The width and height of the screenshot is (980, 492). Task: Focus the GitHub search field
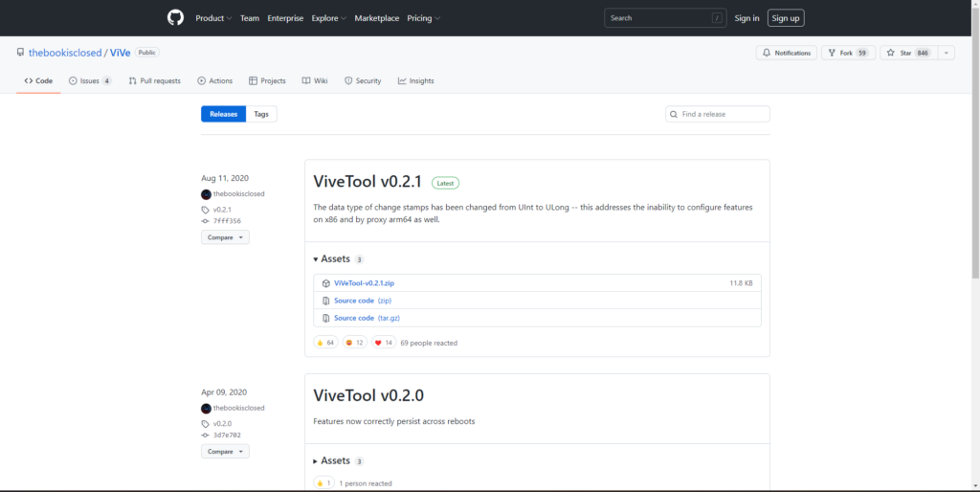(665, 18)
